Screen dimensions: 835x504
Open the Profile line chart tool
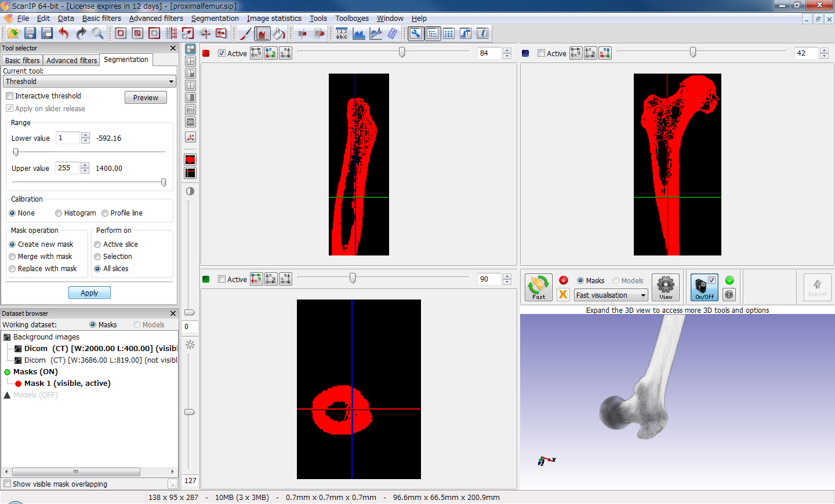coord(375,34)
